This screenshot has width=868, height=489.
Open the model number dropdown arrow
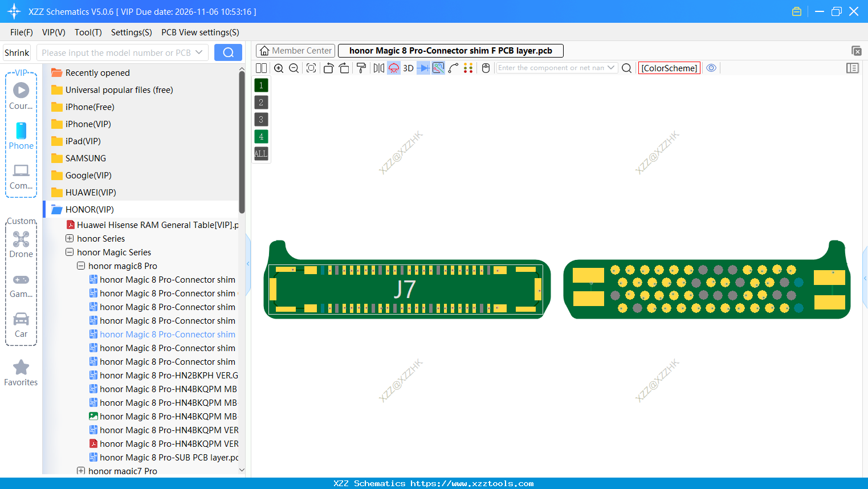pos(199,52)
